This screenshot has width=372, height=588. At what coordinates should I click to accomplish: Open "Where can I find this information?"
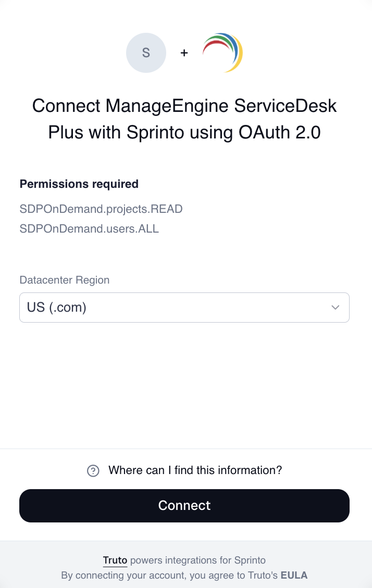[x=195, y=470]
